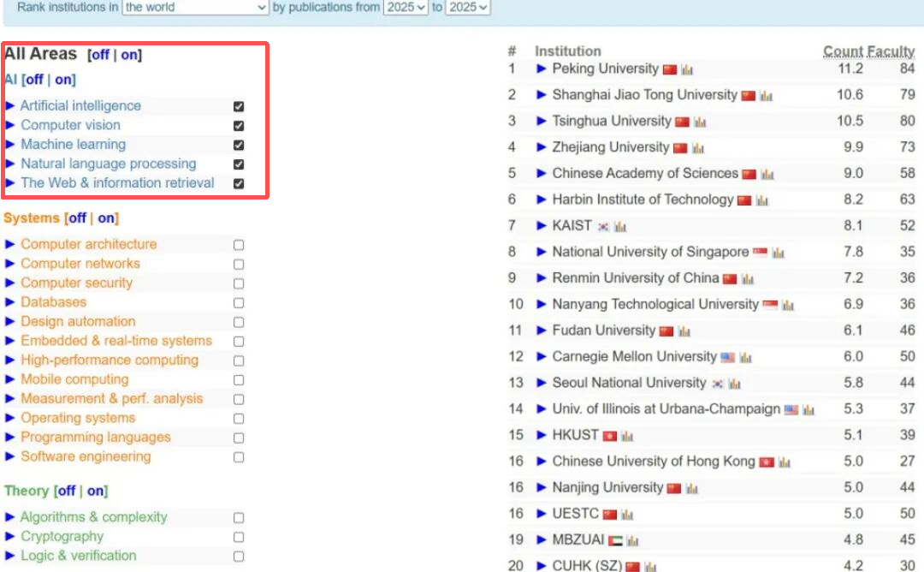Open the bar chart icon beside Peking University

[x=687, y=70]
